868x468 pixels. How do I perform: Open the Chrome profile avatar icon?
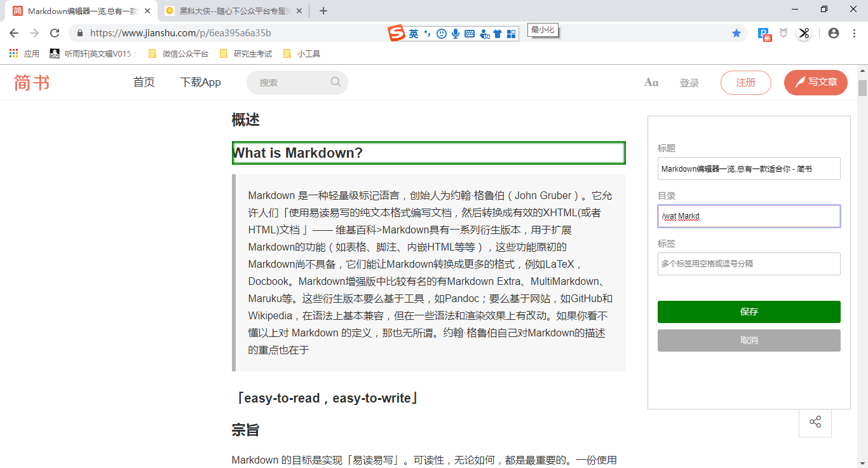tap(833, 32)
